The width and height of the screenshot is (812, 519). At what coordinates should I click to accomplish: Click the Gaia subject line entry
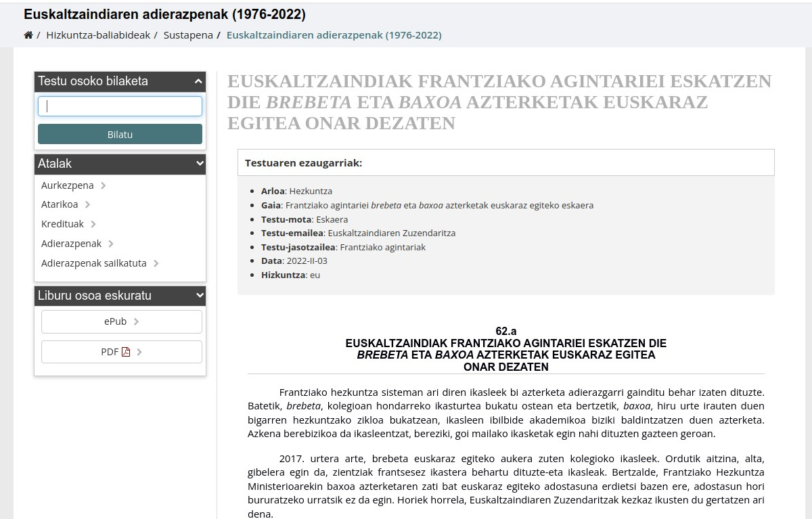tap(428, 205)
